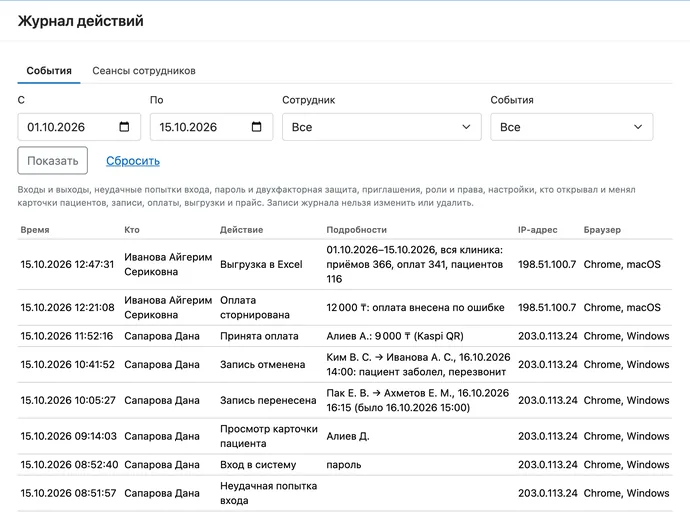The width and height of the screenshot is (690, 523).
Task: Click the IP-адрес column header
Action: pos(537,230)
